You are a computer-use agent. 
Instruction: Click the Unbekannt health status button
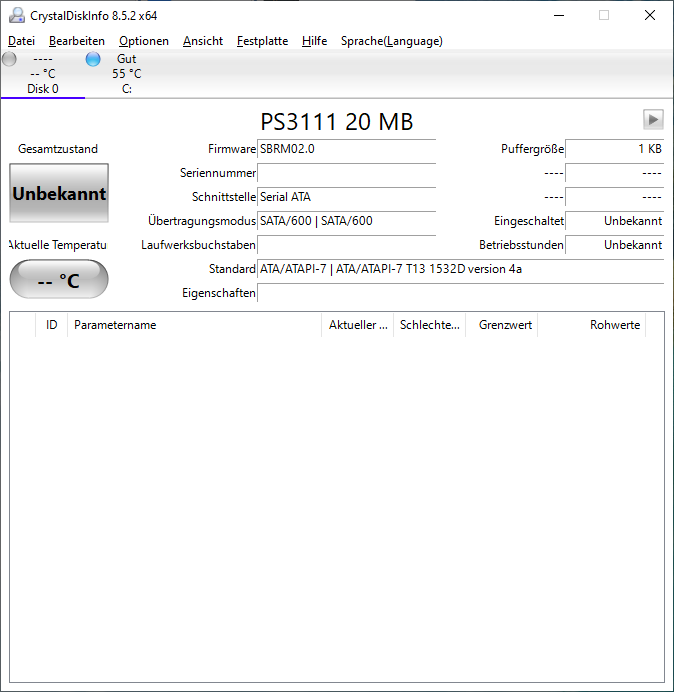pyautogui.click(x=59, y=193)
